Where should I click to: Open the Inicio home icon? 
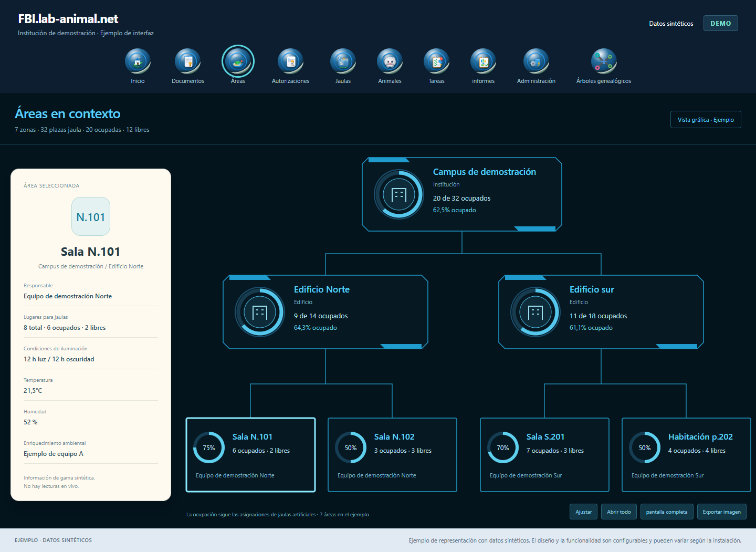(x=138, y=61)
